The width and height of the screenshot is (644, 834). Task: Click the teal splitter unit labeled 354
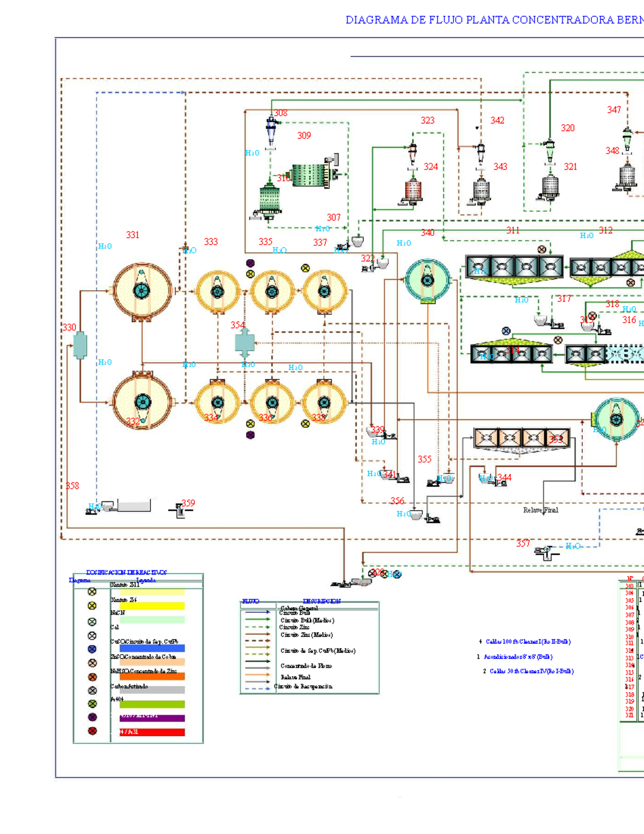245,342
